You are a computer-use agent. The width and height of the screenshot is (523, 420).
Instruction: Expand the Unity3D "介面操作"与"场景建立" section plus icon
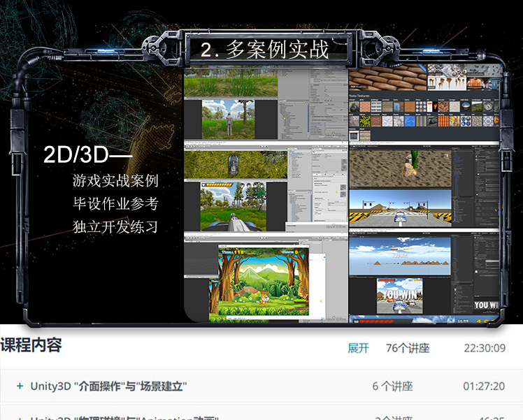[x=20, y=386]
